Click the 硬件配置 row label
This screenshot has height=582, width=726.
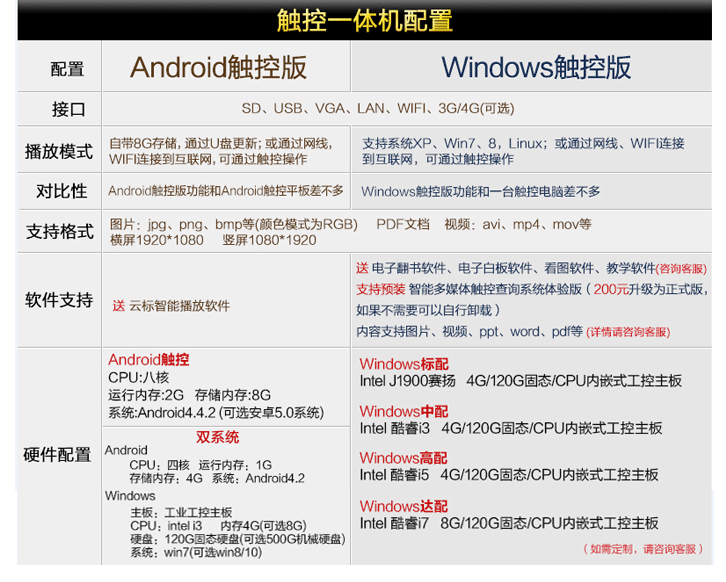(57, 455)
